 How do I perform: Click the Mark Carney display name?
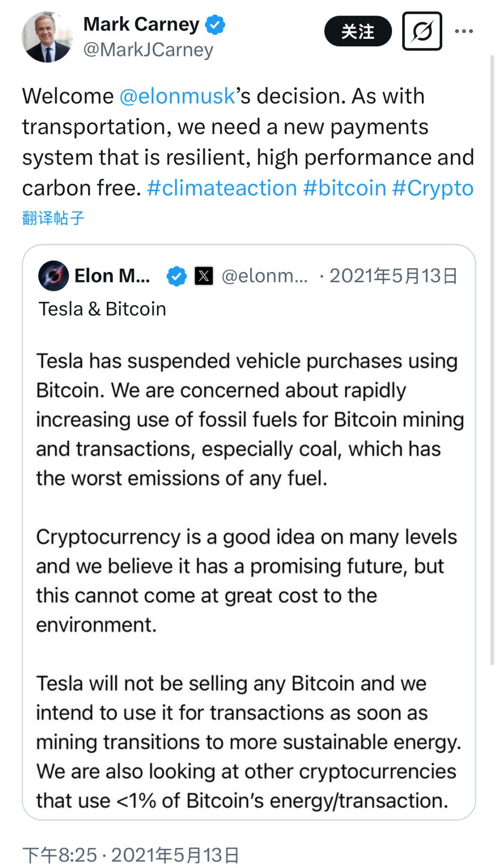(x=141, y=24)
